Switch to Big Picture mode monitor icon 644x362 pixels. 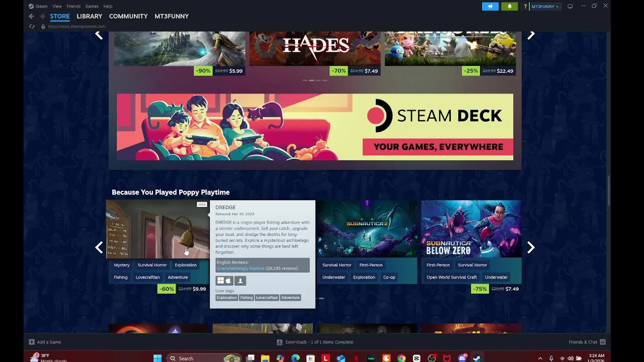[570, 7]
